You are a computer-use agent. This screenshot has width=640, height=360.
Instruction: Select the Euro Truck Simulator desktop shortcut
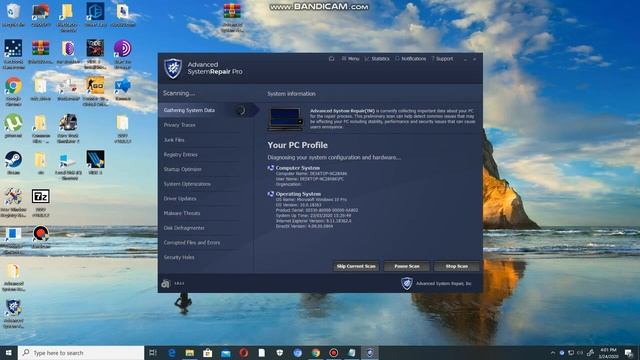[68, 127]
